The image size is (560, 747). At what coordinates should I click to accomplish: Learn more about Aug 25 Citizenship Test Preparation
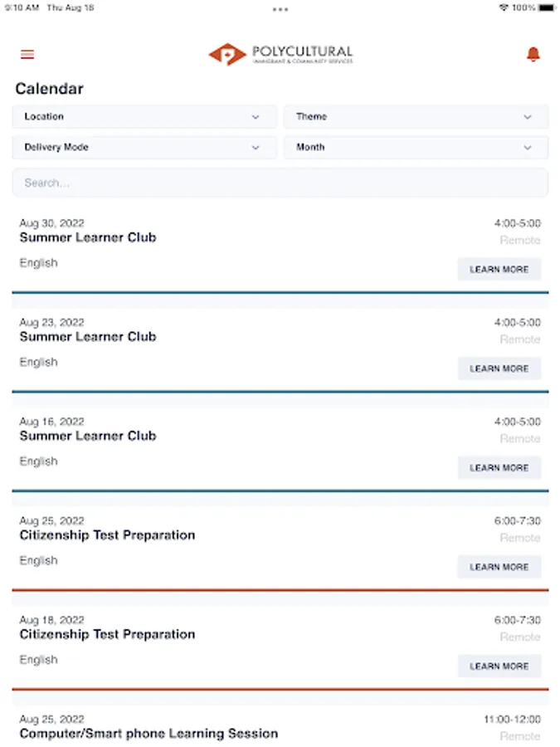click(x=499, y=567)
